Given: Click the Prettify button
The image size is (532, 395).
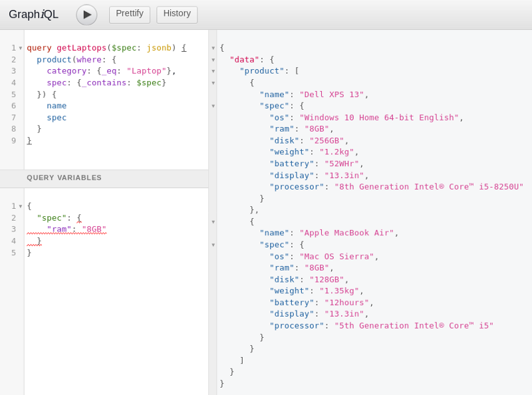Looking at the screenshot, I should tap(130, 15).
